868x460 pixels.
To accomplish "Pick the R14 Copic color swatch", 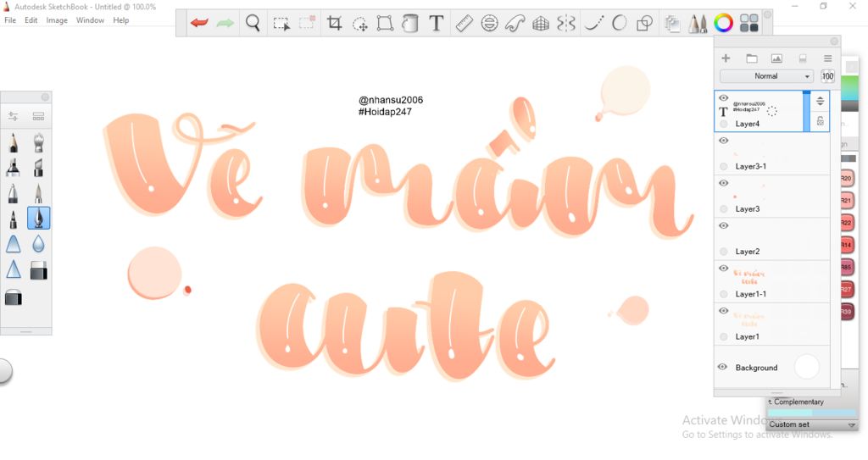I will click(x=847, y=245).
